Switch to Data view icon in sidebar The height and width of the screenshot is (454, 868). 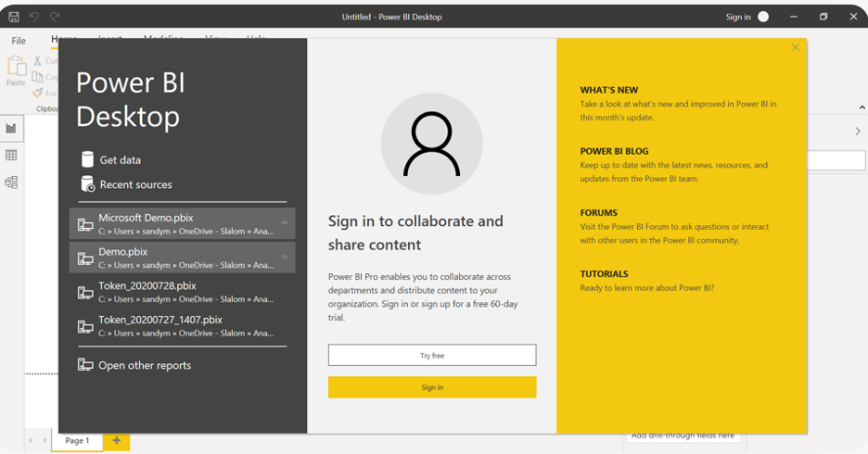(11, 156)
